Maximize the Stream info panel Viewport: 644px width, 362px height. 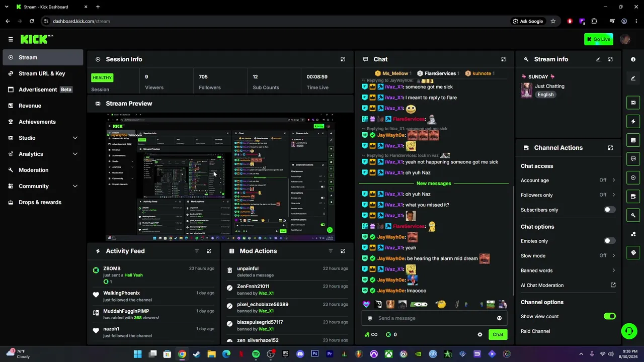[x=610, y=59]
